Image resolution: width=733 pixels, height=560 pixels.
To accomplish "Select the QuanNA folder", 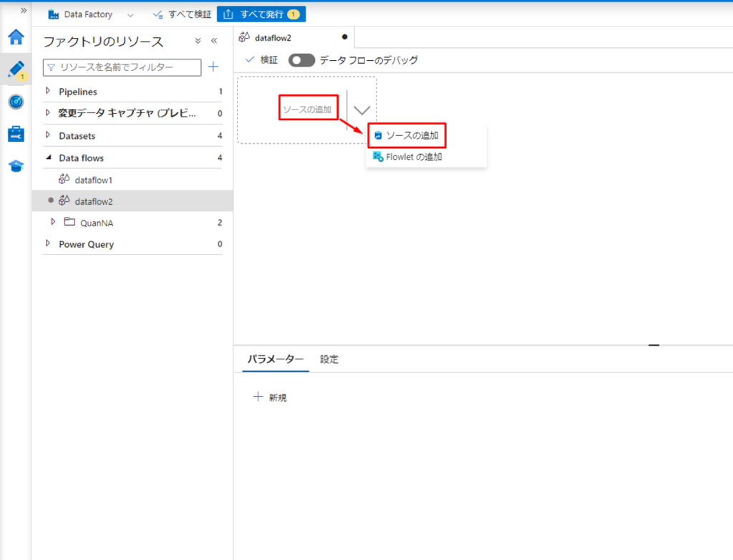I will pyautogui.click(x=97, y=223).
